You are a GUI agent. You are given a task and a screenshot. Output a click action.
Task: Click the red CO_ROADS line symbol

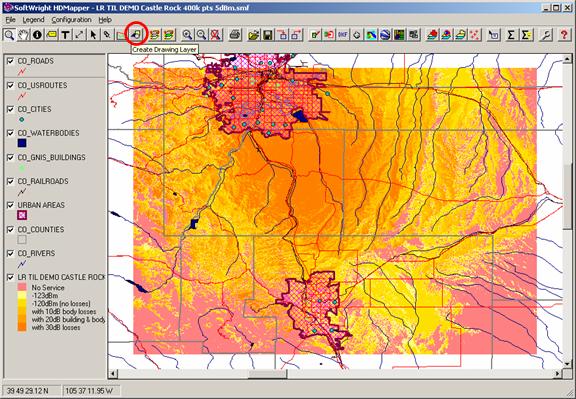(x=22, y=71)
